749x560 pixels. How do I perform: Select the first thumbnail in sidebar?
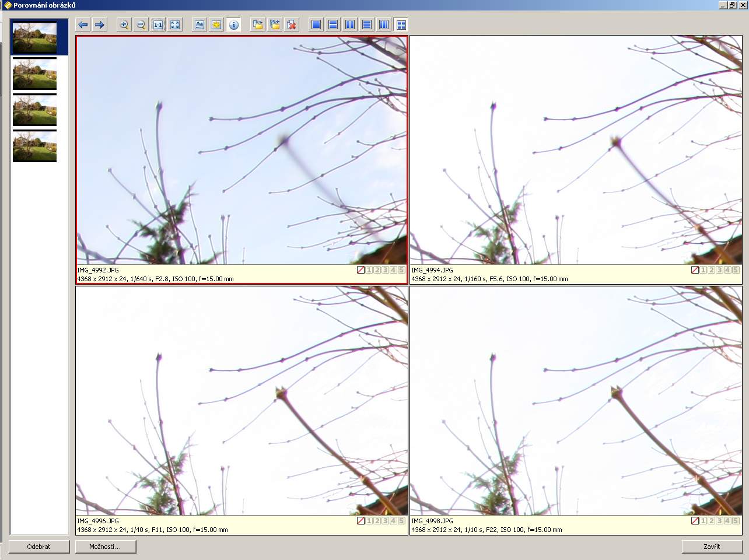point(35,37)
